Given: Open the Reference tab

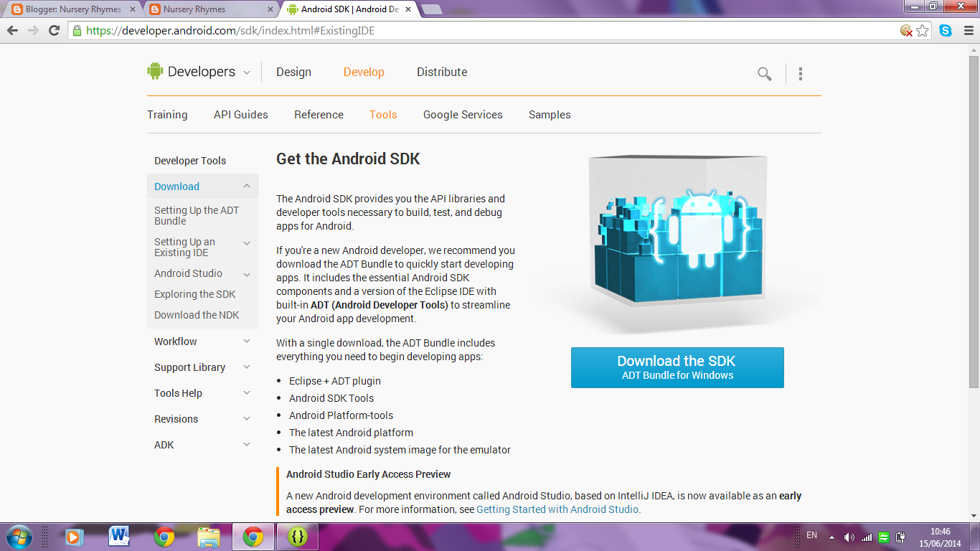Looking at the screenshot, I should click(x=319, y=115).
